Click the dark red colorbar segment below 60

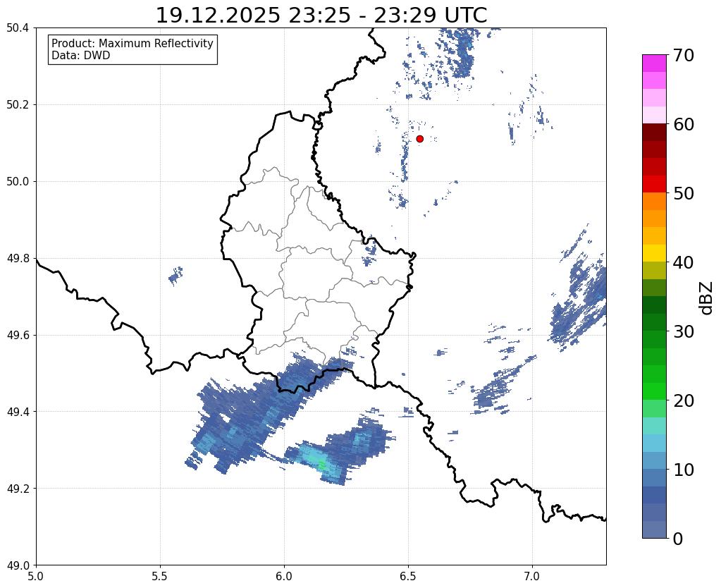pyautogui.click(x=654, y=132)
